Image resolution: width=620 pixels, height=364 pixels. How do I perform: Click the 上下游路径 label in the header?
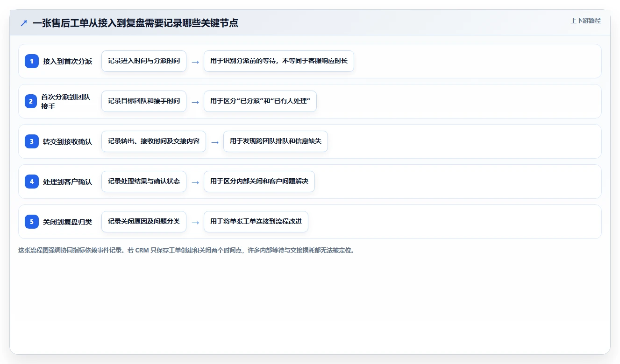585,21
